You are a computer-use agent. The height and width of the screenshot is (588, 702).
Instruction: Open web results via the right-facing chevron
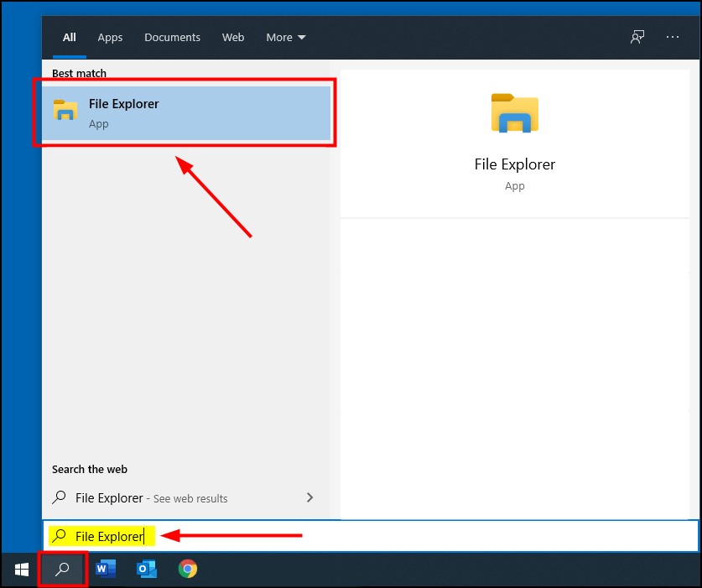coord(309,497)
